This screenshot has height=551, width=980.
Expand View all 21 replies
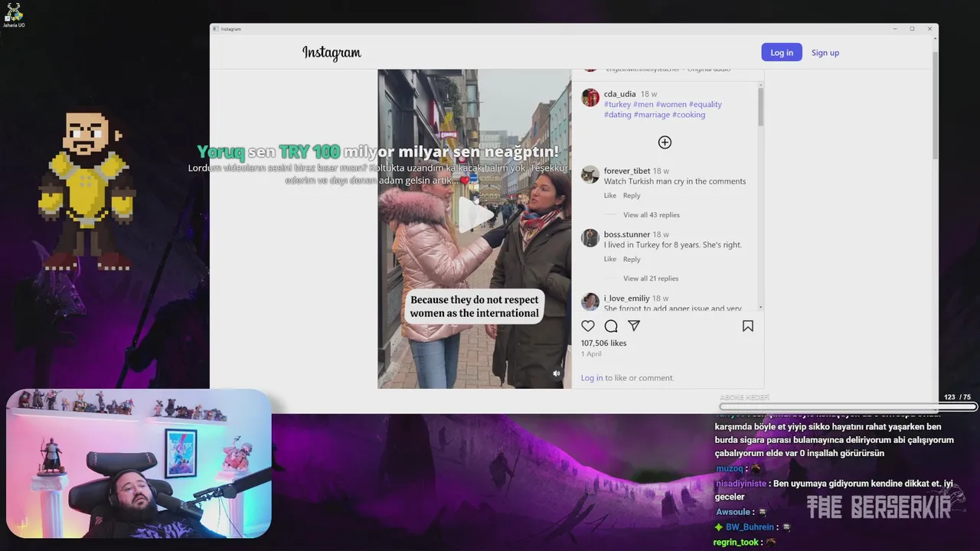pyautogui.click(x=651, y=279)
